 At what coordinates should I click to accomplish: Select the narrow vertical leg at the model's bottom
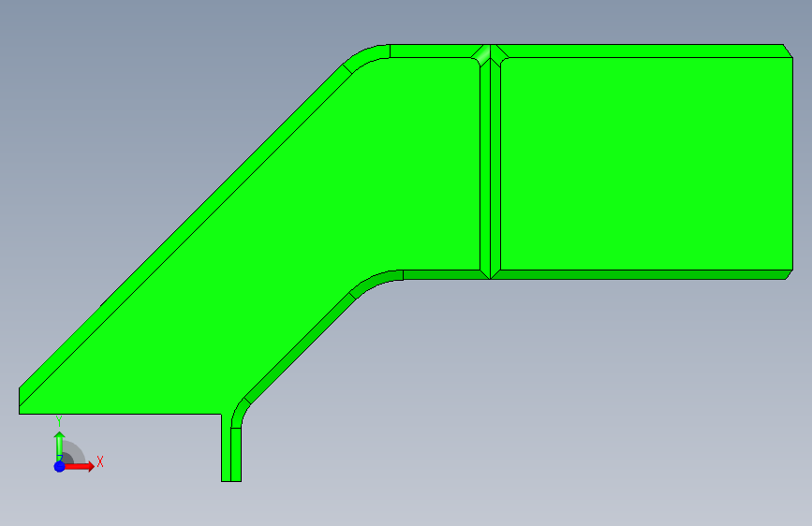click(x=231, y=447)
